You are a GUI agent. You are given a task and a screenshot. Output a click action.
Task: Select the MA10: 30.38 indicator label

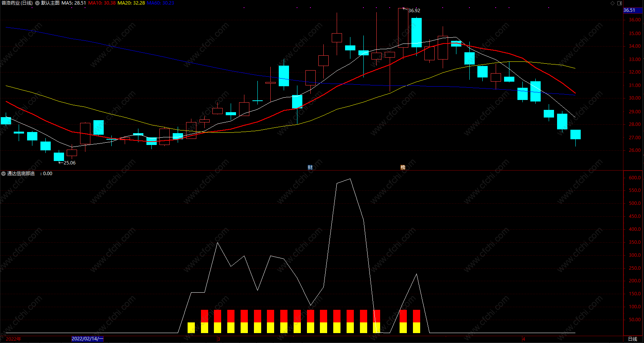(x=102, y=3)
